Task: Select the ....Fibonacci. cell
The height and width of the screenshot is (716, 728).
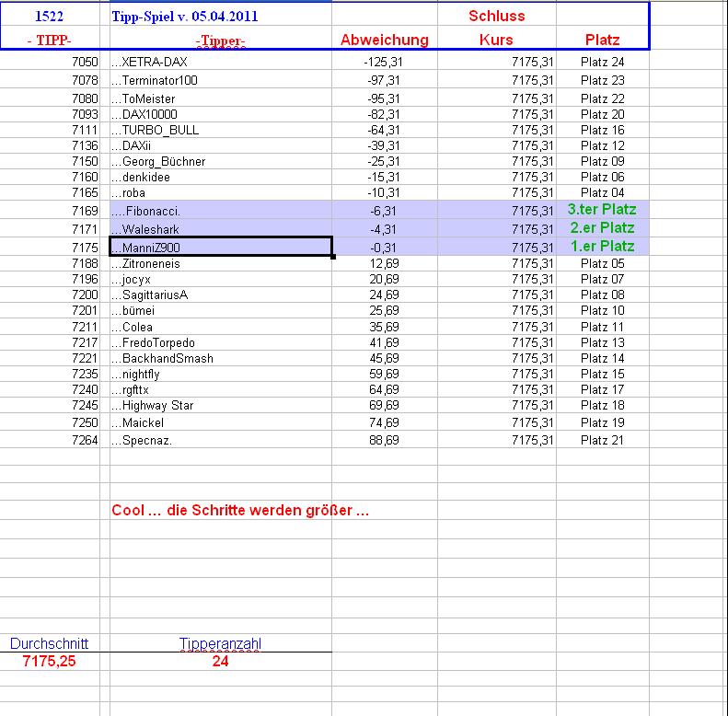Action: [221, 211]
